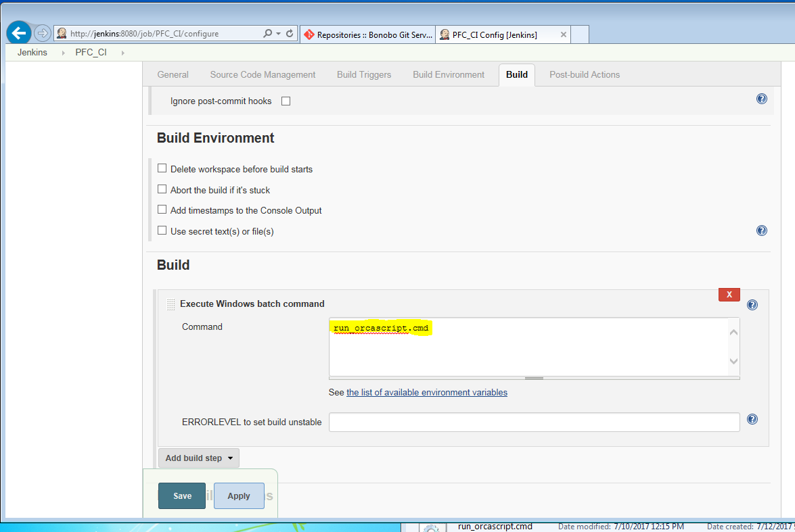Viewport: 795px width, 532px height.
Task: Select run_orcascript.cmd file in Explorer window
Action: click(495, 527)
